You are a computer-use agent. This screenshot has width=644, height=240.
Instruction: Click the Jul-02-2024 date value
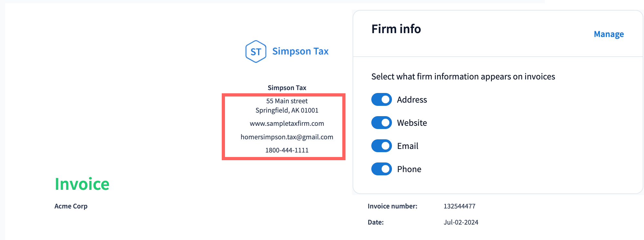(x=461, y=222)
